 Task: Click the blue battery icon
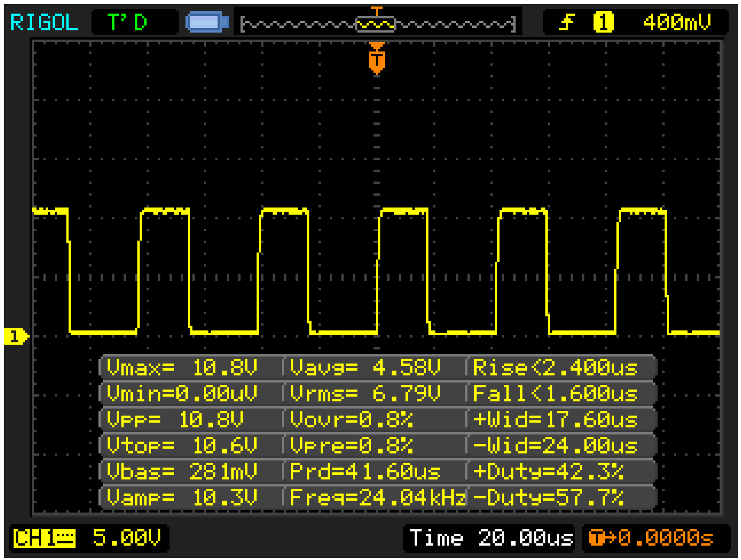(x=207, y=22)
